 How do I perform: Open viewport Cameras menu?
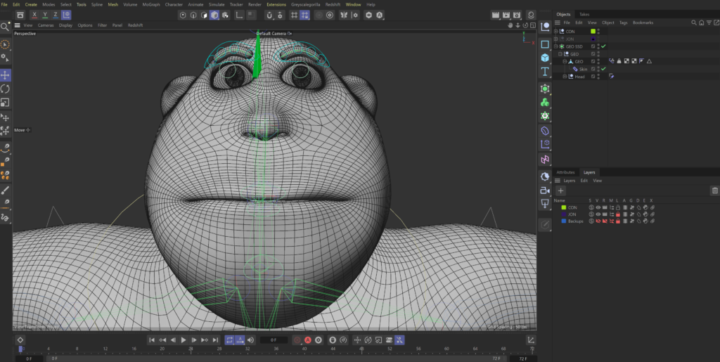coord(45,25)
